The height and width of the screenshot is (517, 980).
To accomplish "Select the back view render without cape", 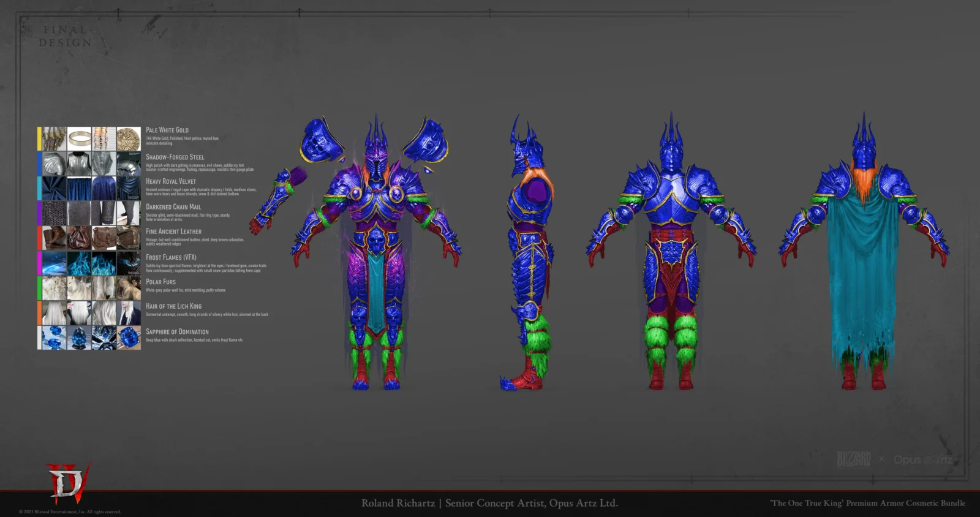I will click(671, 251).
